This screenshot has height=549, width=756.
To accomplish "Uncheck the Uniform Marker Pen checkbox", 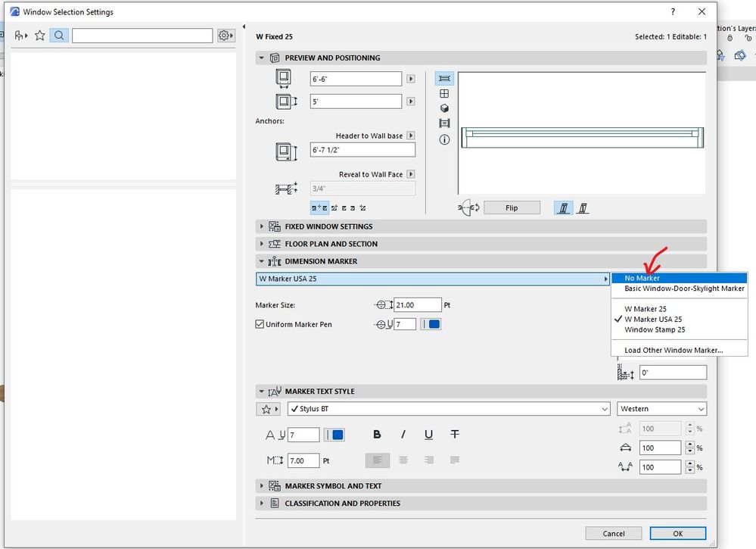I will point(260,324).
